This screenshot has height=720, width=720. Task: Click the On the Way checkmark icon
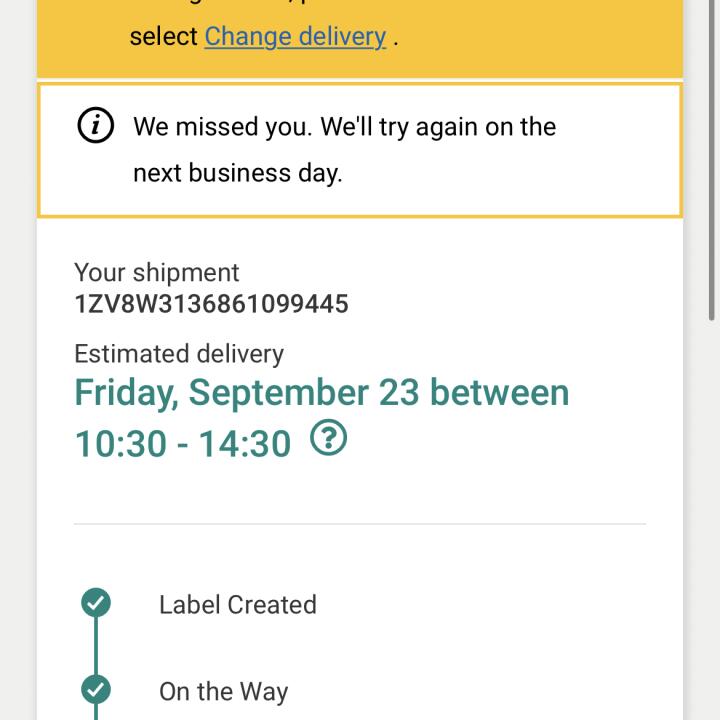click(x=96, y=690)
